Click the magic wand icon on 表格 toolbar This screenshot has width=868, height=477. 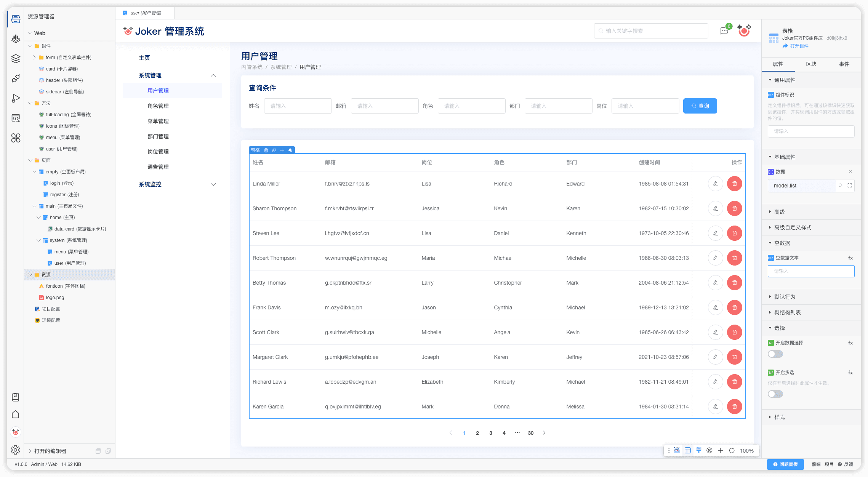point(290,150)
